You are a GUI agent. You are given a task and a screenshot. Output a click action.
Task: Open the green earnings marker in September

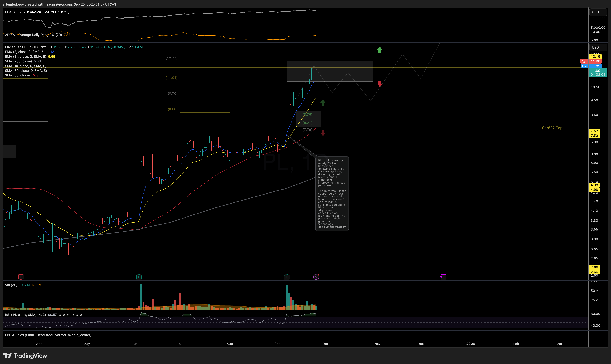click(287, 277)
